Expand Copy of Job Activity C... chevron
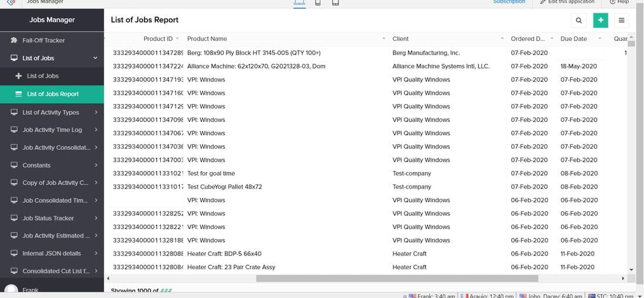The image size is (644, 298). [x=95, y=183]
